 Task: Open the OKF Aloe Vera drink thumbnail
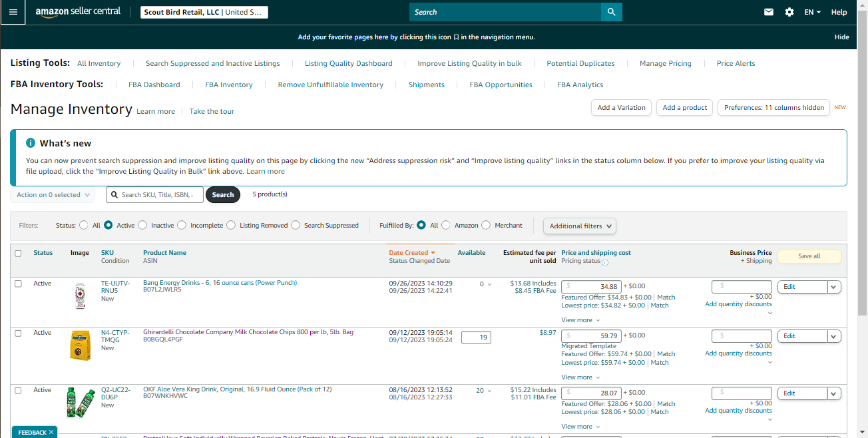(80, 403)
